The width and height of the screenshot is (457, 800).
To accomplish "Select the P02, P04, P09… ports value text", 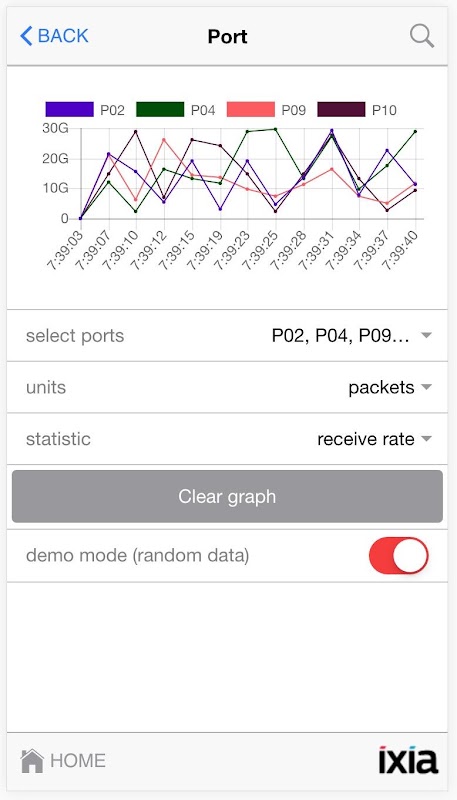I will (341, 336).
